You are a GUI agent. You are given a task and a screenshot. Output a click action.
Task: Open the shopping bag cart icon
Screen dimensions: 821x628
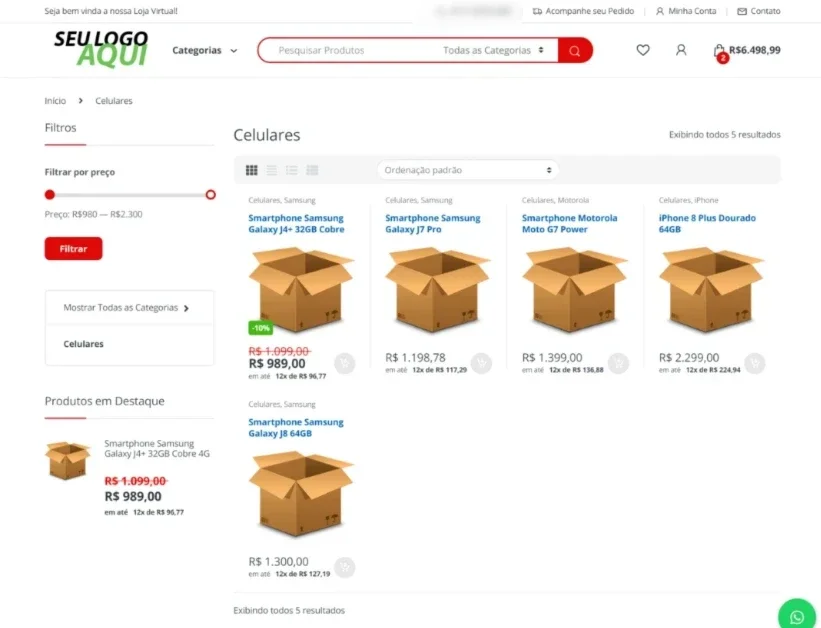[720, 52]
